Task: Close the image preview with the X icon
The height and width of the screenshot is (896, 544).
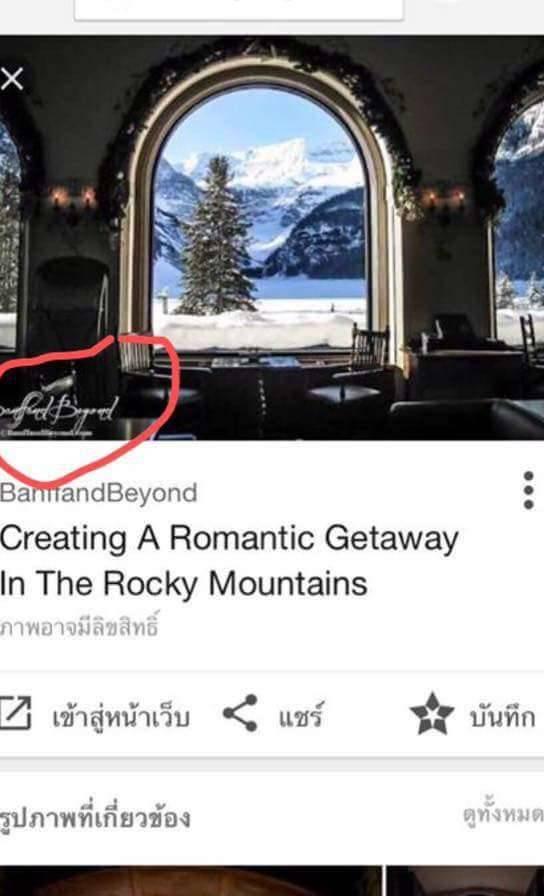Action: point(11,79)
